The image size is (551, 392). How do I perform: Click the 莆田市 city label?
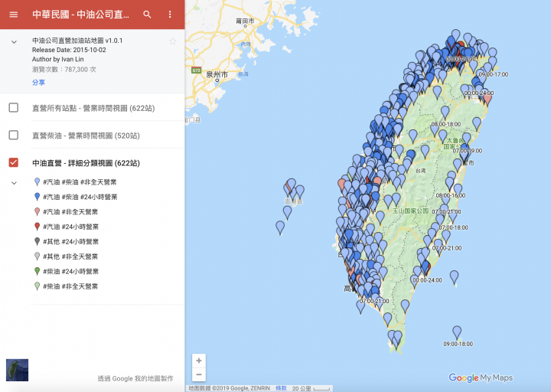click(x=245, y=21)
